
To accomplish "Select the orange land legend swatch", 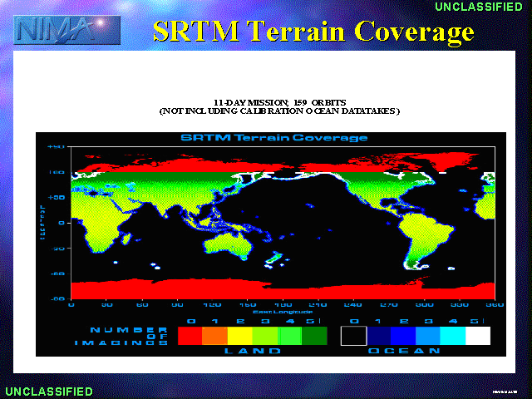I will (215, 336).
